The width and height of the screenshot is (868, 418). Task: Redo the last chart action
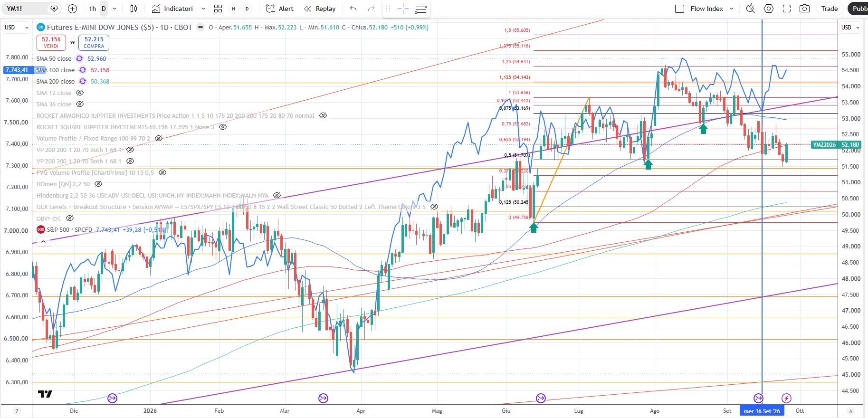(372, 9)
